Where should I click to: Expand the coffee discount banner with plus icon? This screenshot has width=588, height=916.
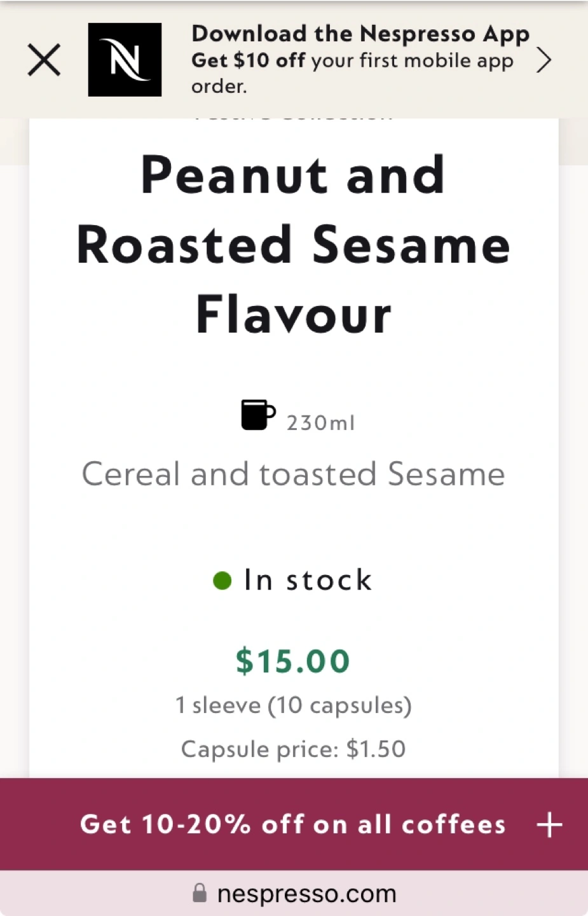tap(549, 825)
